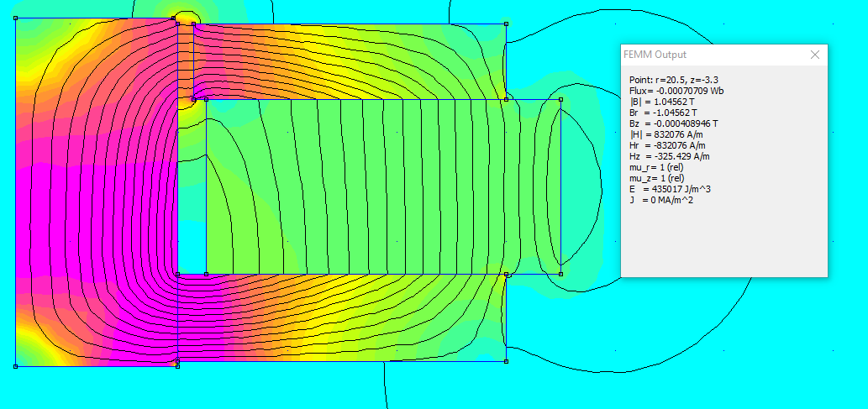The image size is (868, 409).
Task: Click the '|H| = 832076 A/m' line
Action: (668, 134)
